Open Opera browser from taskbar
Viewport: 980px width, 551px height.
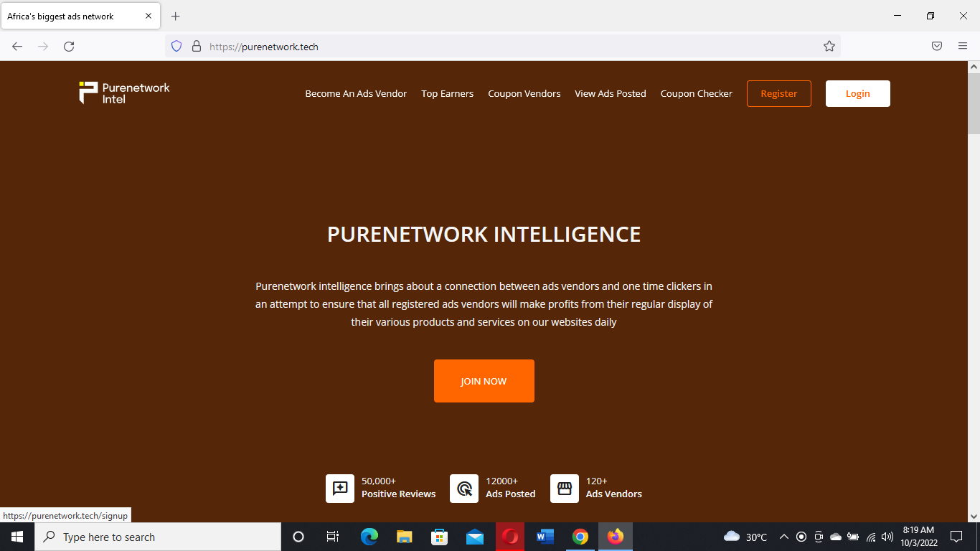[510, 537]
